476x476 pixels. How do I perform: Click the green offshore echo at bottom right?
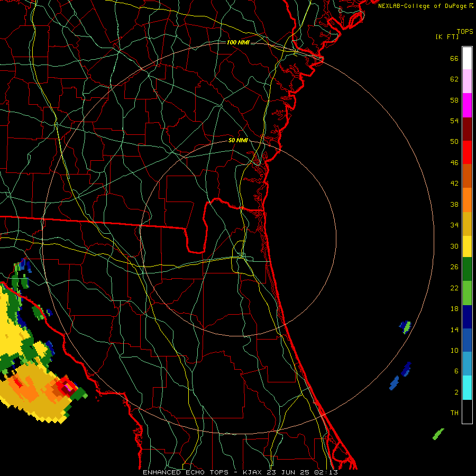point(438,434)
